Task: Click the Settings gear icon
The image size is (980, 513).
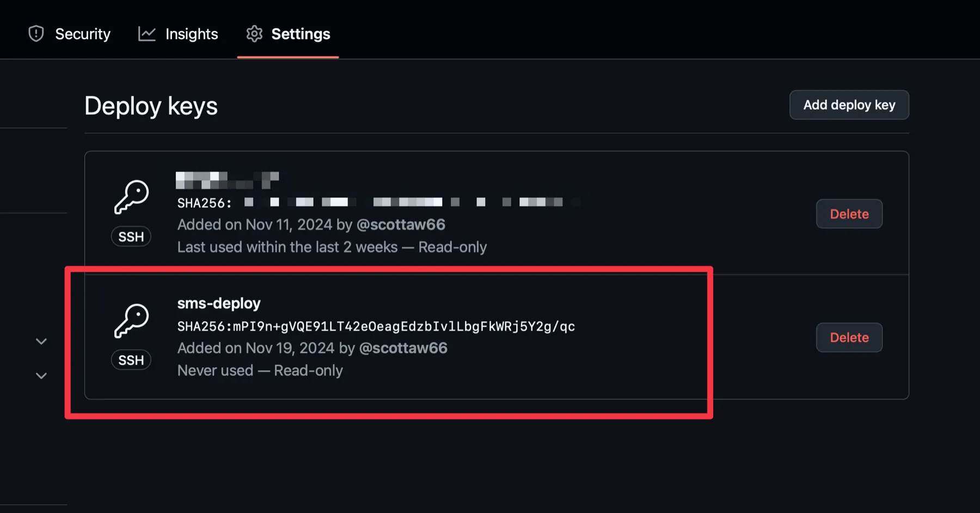Action: tap(254, 33)
